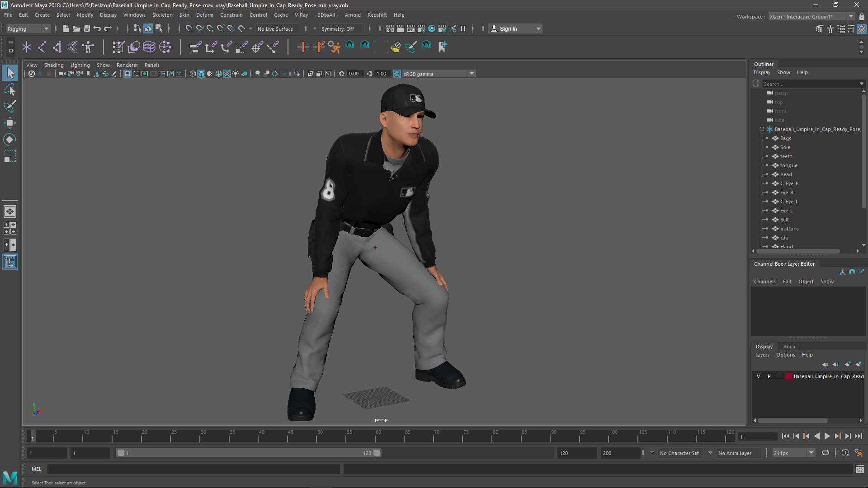Click the Undo arrow icon

coord(97,28)
